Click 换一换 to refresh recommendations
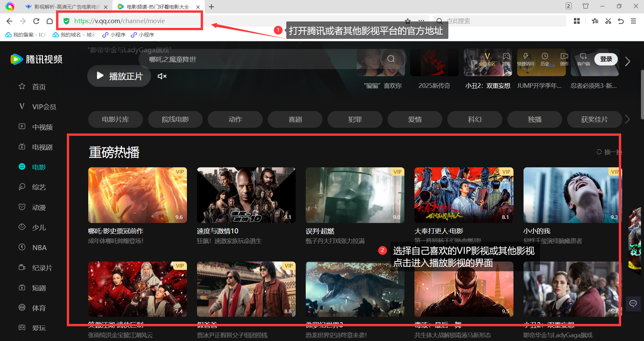The image size is (644, 341). tap(610, 152)
